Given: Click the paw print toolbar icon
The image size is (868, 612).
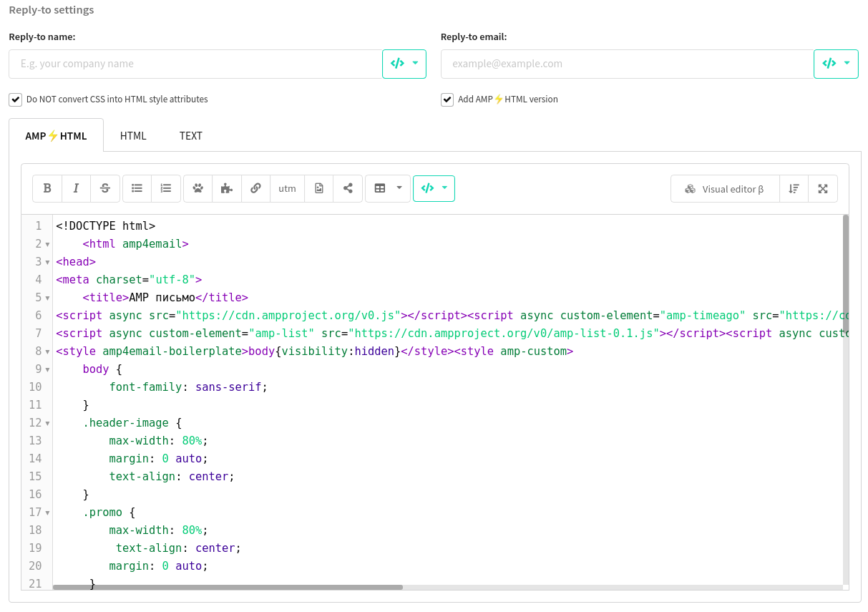Looking at the screenshot, I should click(198, 188).
